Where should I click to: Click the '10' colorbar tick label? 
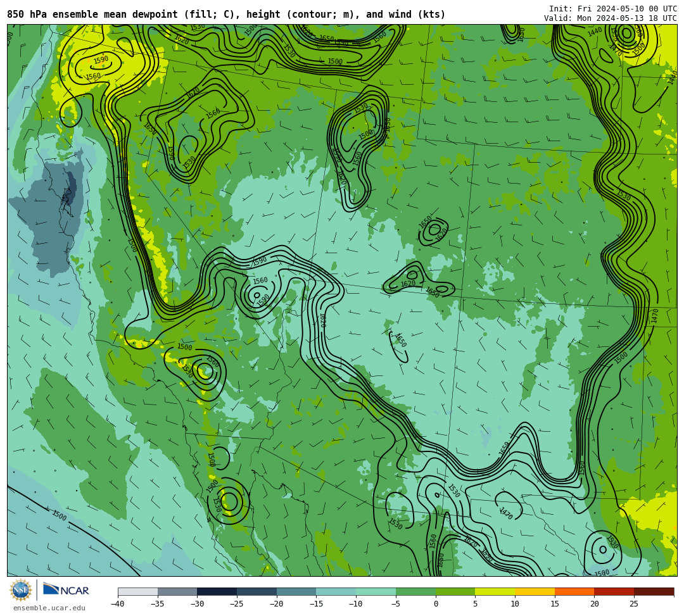[515, 604]
